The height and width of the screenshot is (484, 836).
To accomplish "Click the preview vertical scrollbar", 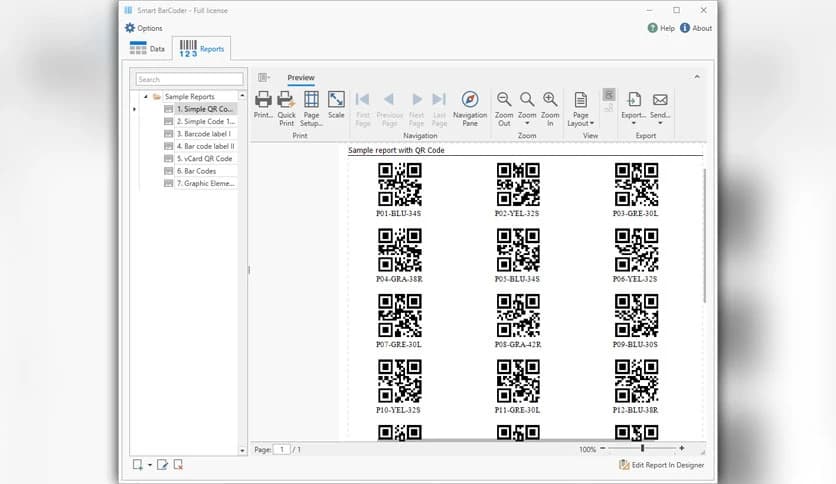I will point(705,236).
